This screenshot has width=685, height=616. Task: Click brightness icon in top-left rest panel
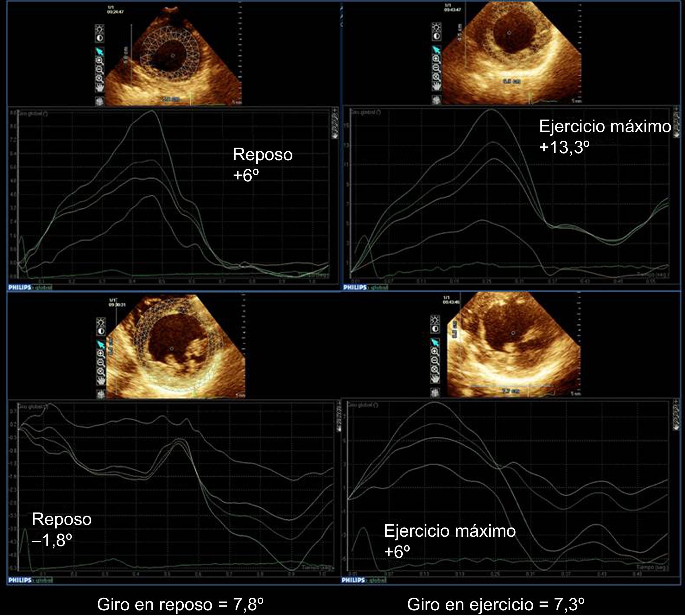[100, 29]
